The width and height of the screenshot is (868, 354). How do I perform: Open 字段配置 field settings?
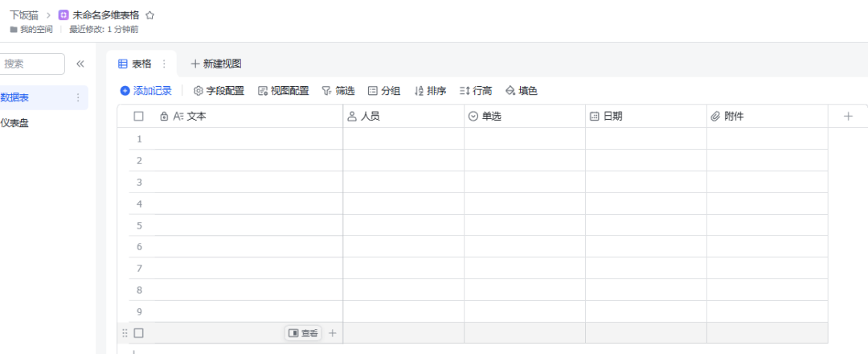219,91
